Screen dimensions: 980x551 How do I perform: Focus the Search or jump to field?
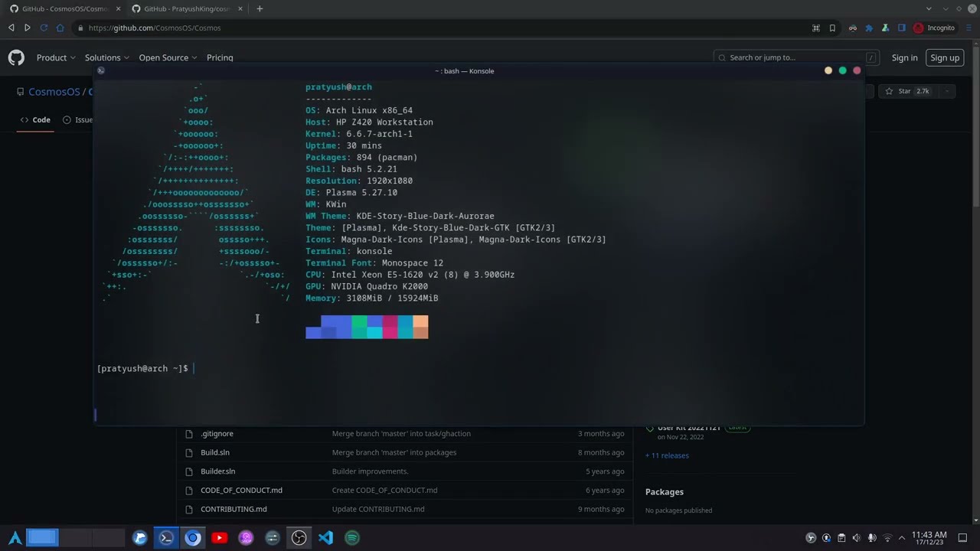(796, 57)
